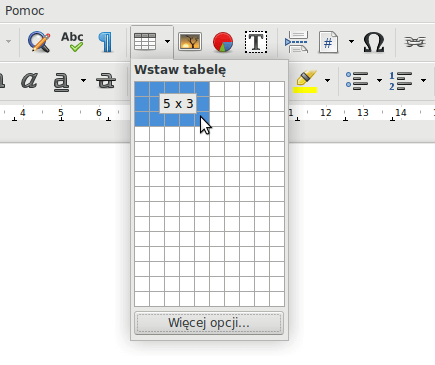Viewport: 435px width, 365px height.
Task: Run the Abc spelling check
Action: point(72,42)
